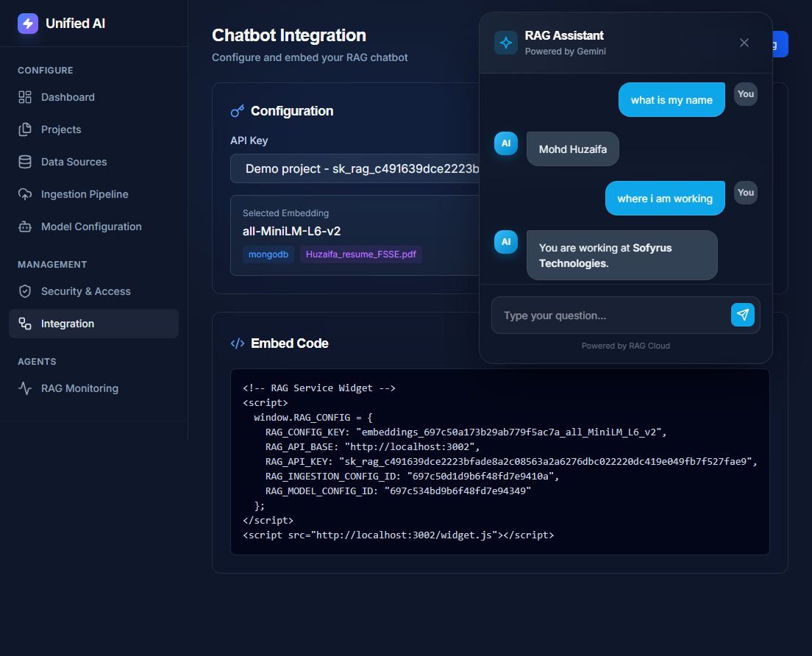Click the mongodb tag
This screenshot has width=812, height=656.
pos(268,254)
